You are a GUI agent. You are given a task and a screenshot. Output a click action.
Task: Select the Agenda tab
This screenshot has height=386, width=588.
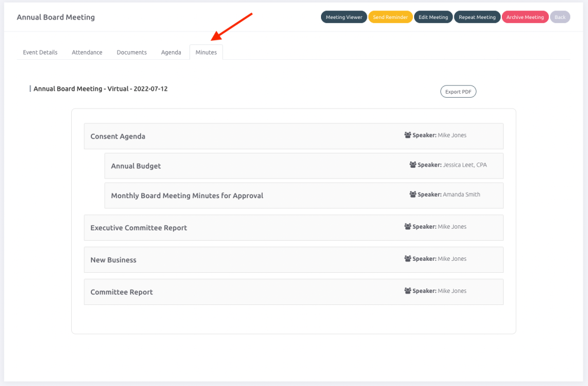[171, 52]
